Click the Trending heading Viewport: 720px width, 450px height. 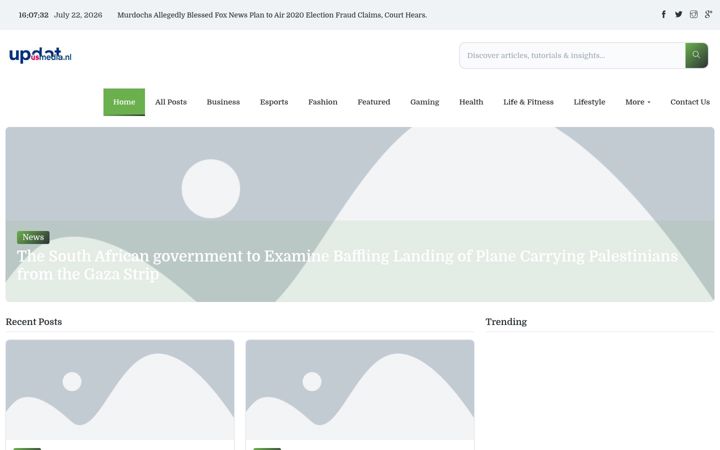[x=506, y=322]
